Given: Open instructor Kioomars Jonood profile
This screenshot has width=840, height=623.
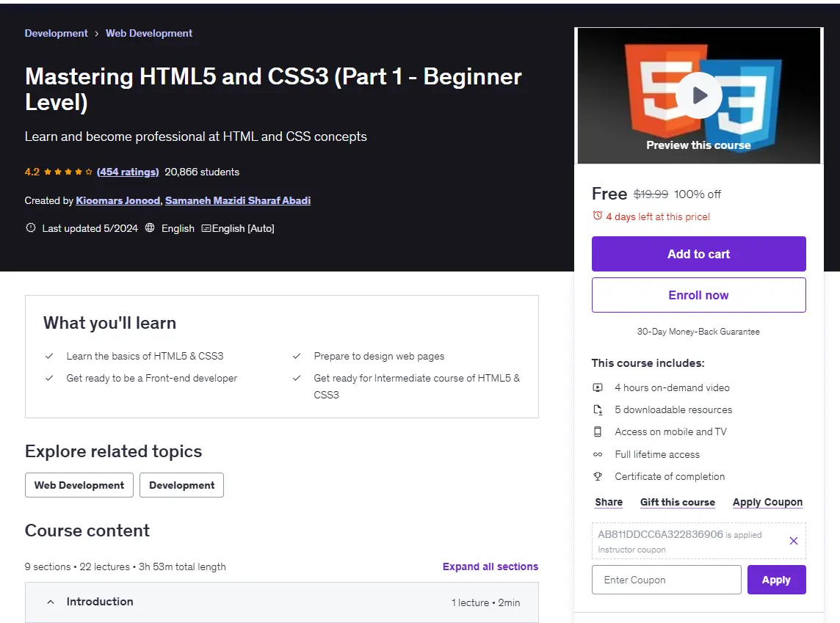Looking at the screenshot, I should [x=118, y=201].
